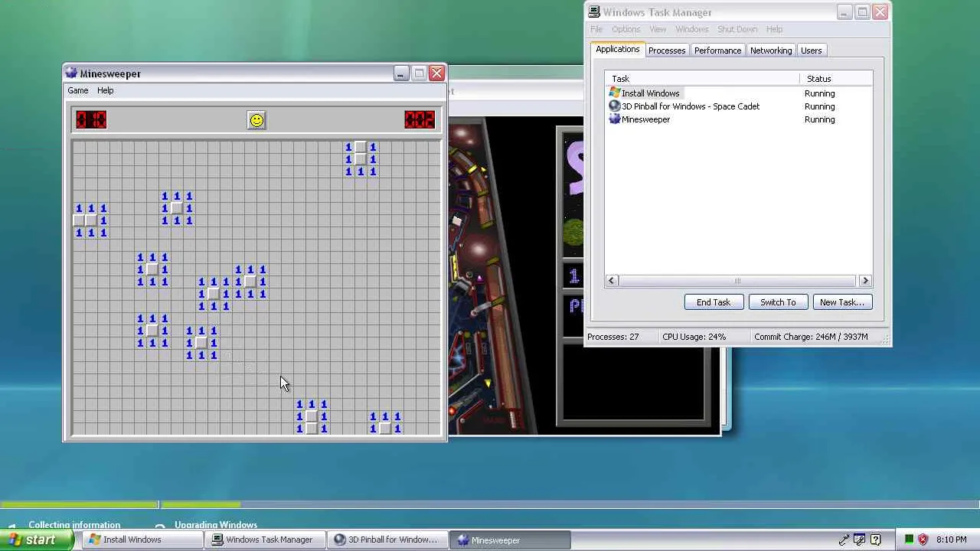
Task: Select the Minesweeper icon in the task list
Action: pos(615,119)
